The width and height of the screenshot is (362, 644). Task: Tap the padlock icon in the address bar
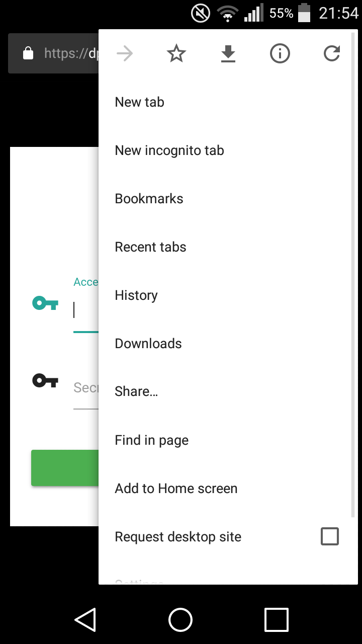(x=28, y=53)
